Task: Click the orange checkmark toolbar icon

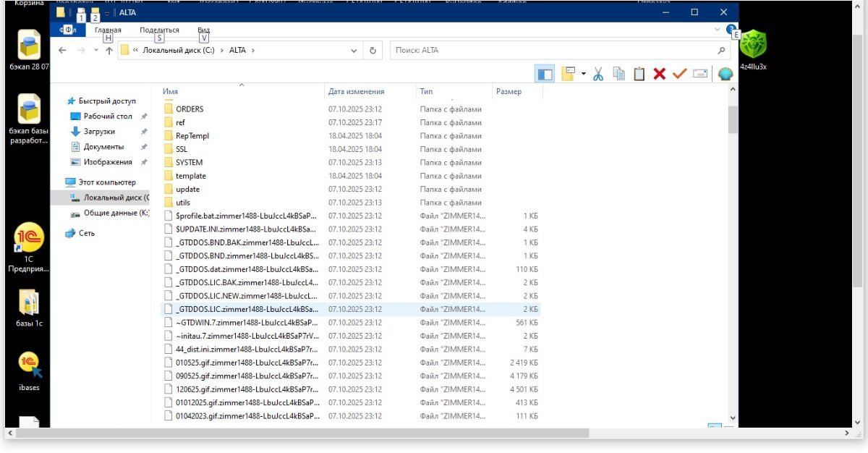Action: [x=679, y=74]
